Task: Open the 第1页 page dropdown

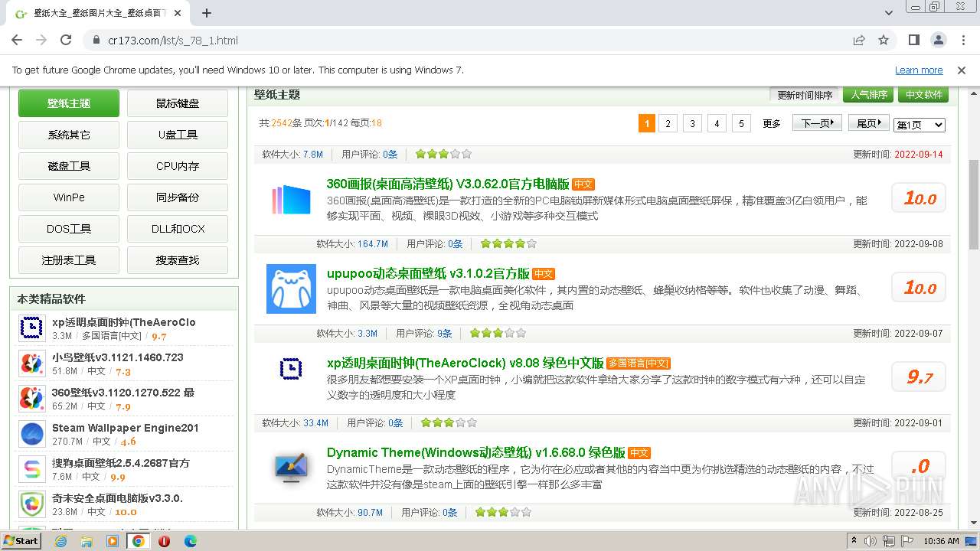Action: pos(920,125)
